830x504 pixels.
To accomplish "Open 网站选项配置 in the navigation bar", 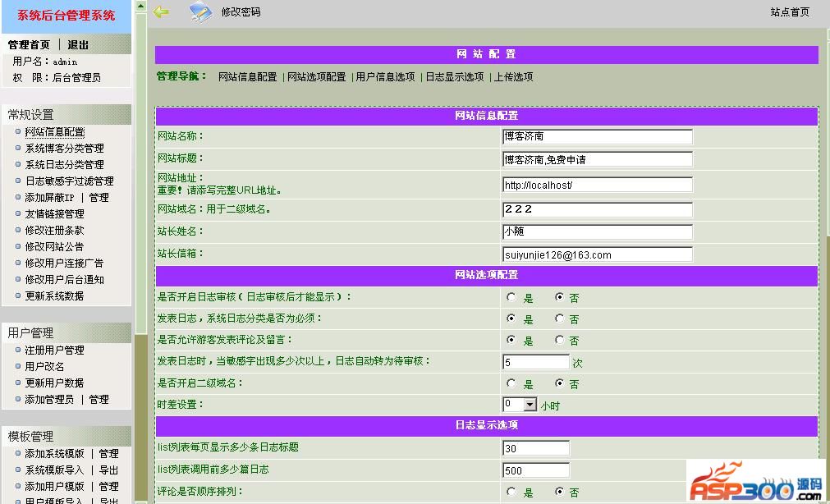I will (x=316, y=77).
